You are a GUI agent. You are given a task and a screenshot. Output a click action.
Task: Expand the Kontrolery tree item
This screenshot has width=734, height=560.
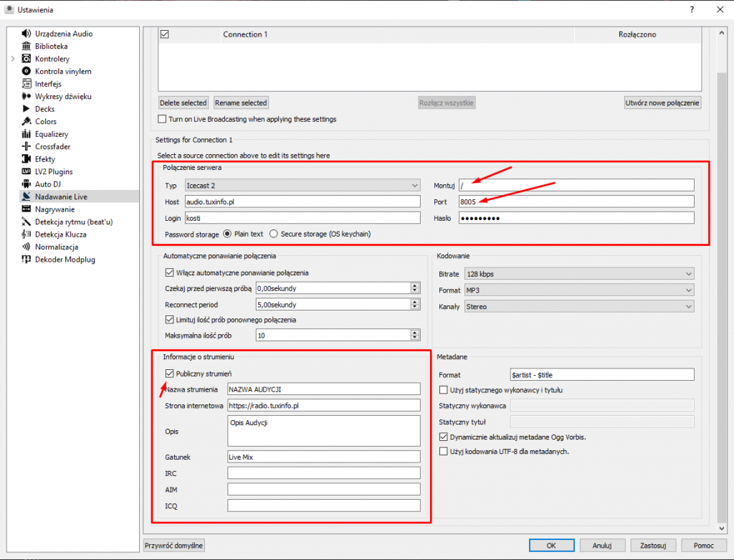pos(13,59)
